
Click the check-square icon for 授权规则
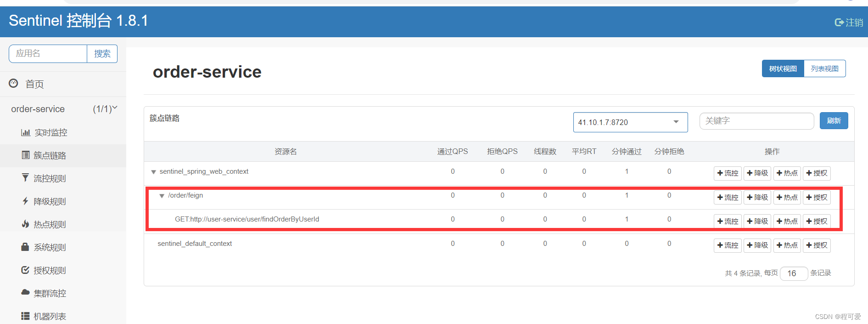tap(25, 270)
